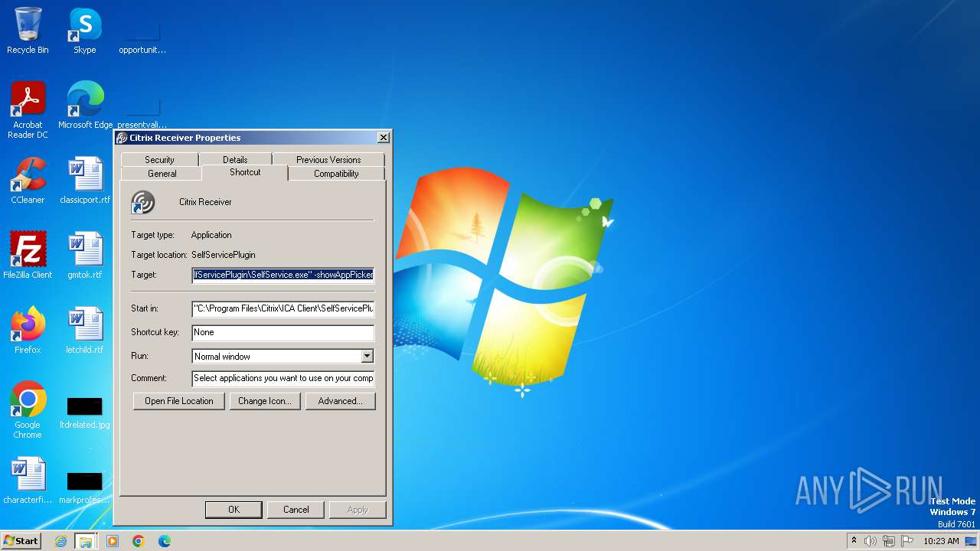Open the Recycle Bin desktop icon
Viewport: 980px width, 551px height.
(x=28, y=31)
